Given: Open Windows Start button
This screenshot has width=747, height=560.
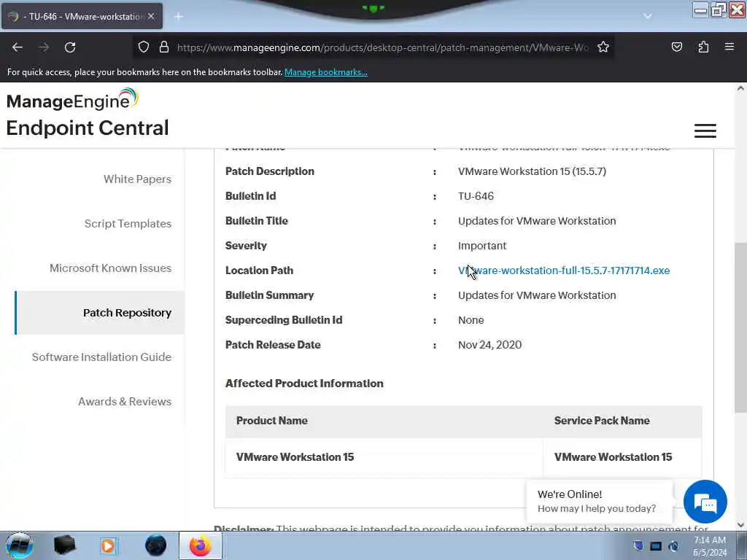Looking at the screenshot, I should 20,545.
